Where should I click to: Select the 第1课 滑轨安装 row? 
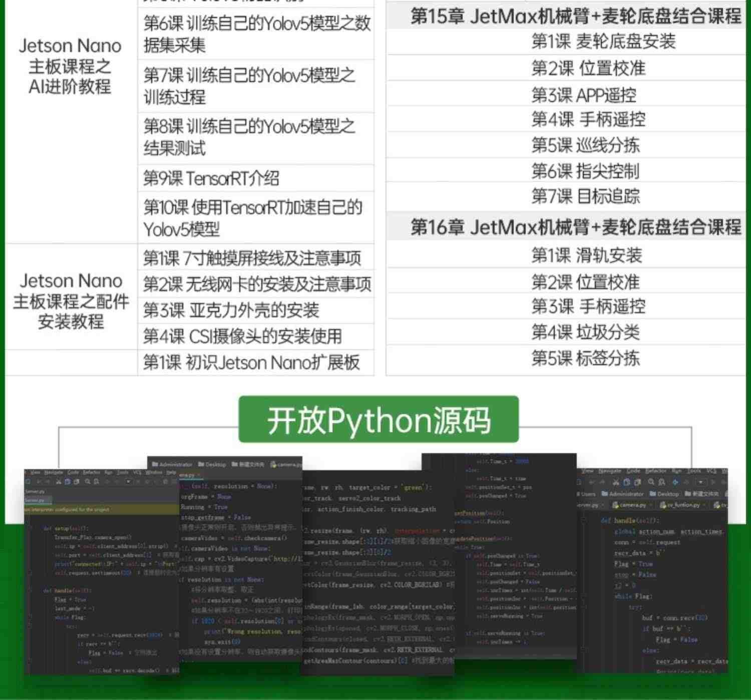[x=566, y=255]
